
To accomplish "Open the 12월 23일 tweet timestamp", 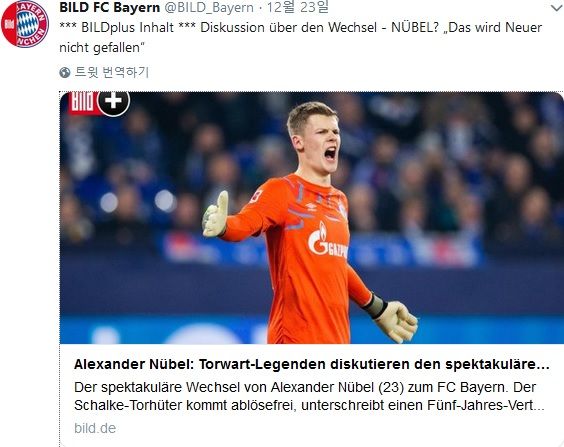I will (297, 7).
